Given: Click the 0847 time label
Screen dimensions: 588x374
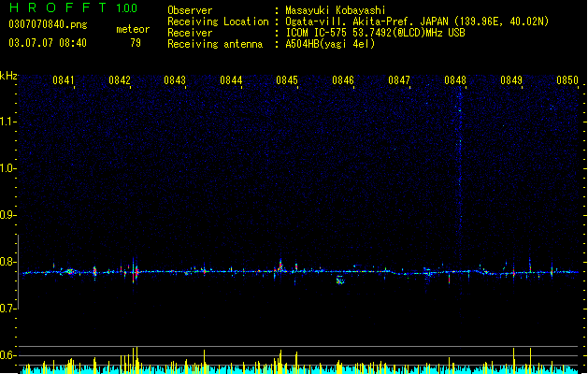Looking at the screenshot, I should pyautogui.click(x=399, y=80).
